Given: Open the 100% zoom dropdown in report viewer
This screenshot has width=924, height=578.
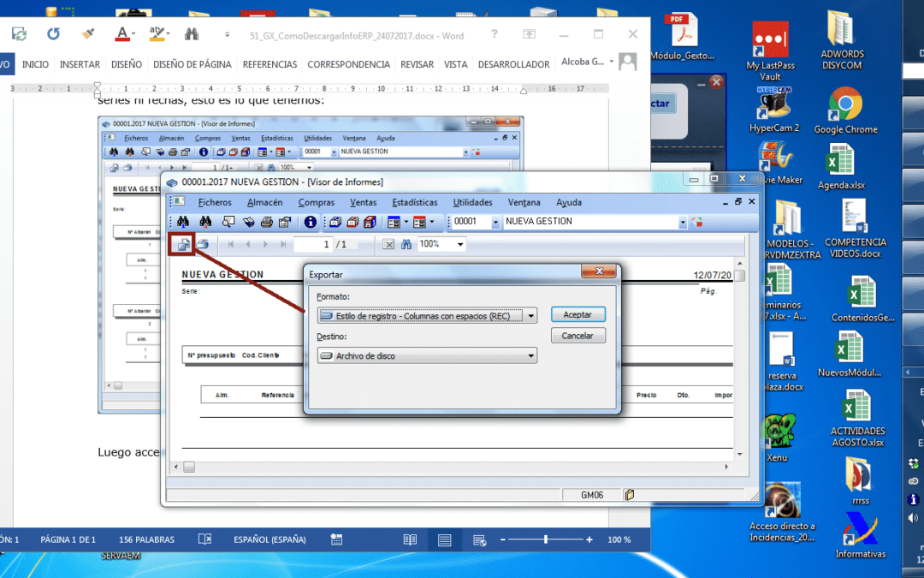Looking at the screenshot, I should pyautogui.click(x=460, y=244).
